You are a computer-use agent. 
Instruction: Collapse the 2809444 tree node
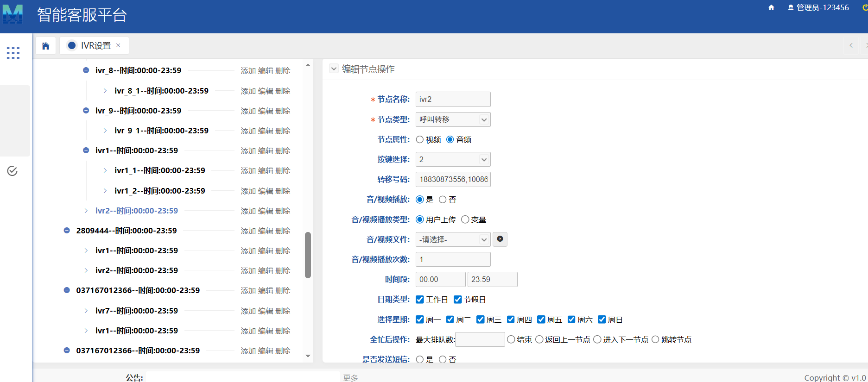point(67,231)
